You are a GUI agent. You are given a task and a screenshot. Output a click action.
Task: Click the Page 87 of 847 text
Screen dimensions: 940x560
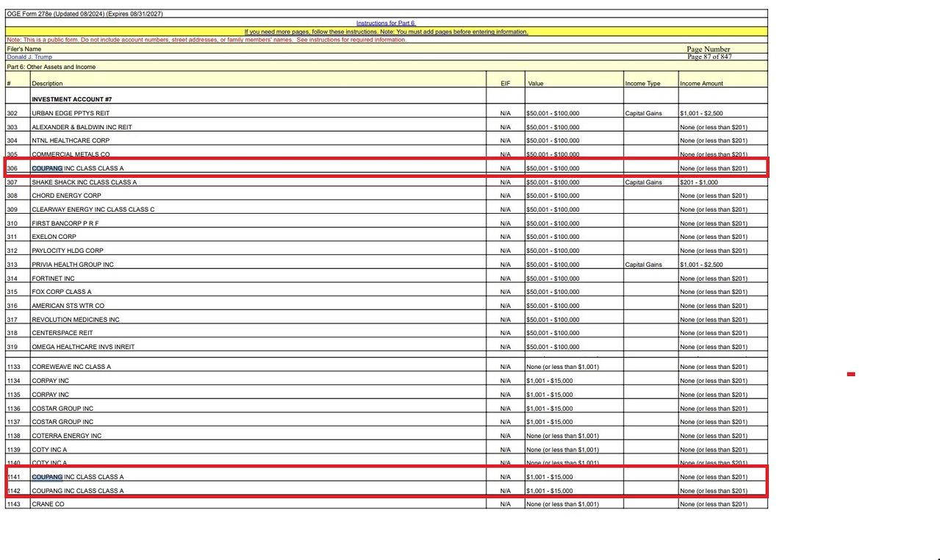pos(709,57)
